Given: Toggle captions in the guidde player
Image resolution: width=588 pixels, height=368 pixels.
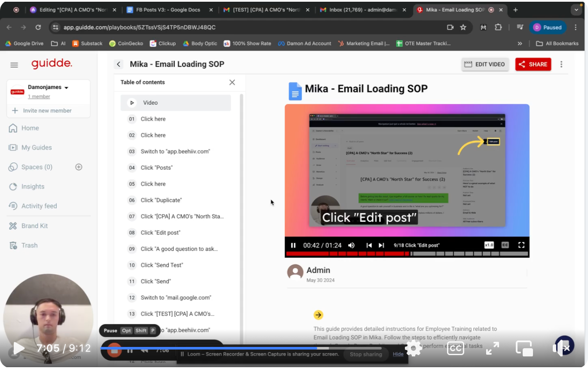Looking at the screenshot, I should 505,245.
